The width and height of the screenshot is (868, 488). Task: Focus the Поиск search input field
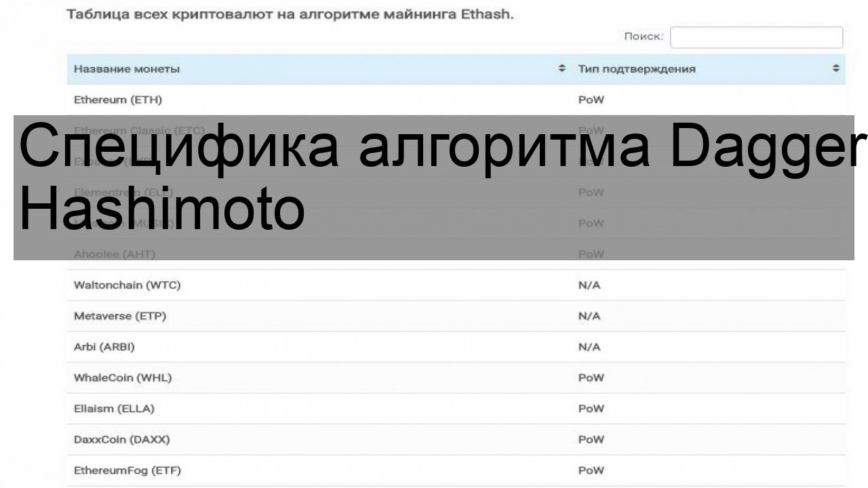(x=756, y=37)
